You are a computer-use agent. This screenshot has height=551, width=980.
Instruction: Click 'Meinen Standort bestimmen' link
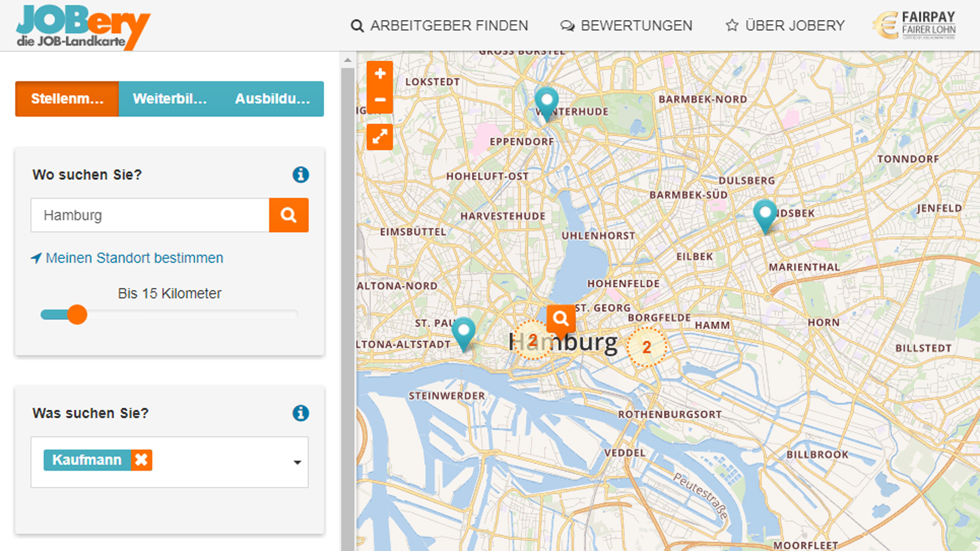(134, 258)
